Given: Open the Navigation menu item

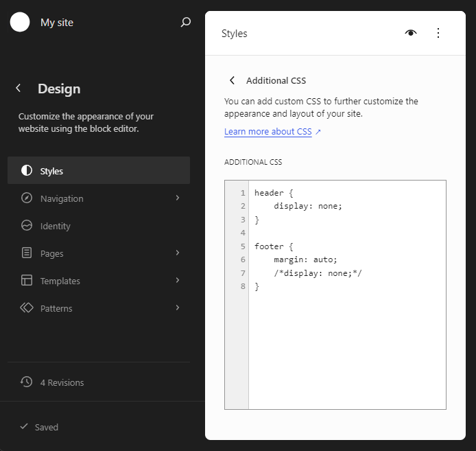Looking at the screenshot, I should [99, 198].
